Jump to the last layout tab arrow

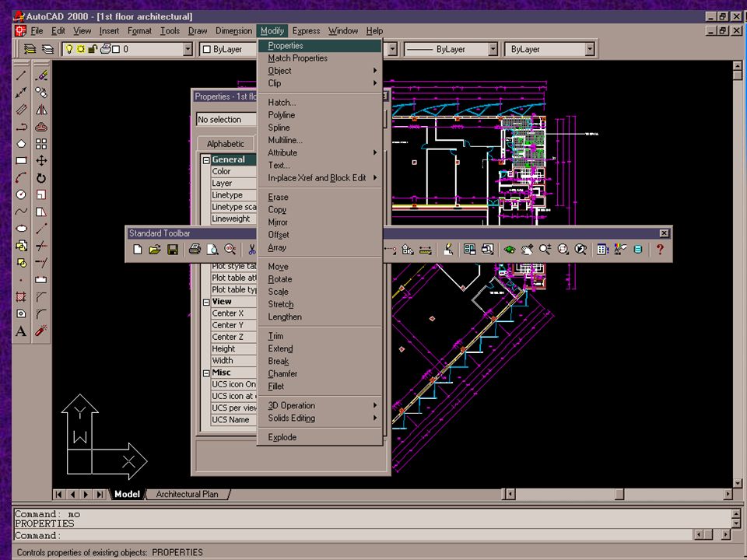(100, 495)
